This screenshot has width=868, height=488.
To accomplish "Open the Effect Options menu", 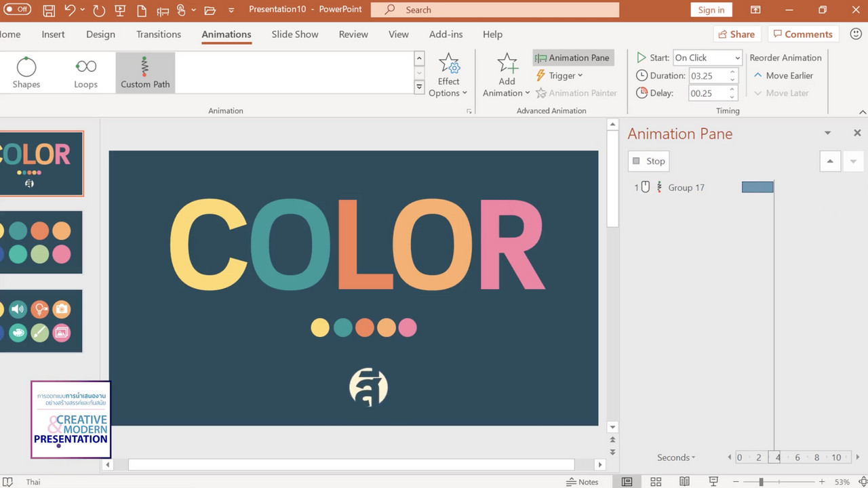I will [448, 76].
